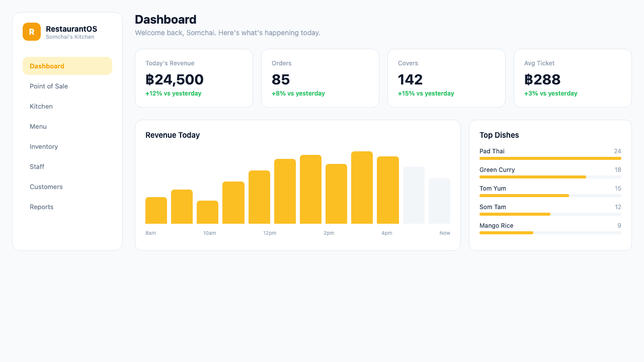Click the Som Tam dish name
This screenshot has height=362, width=644.
493,207
